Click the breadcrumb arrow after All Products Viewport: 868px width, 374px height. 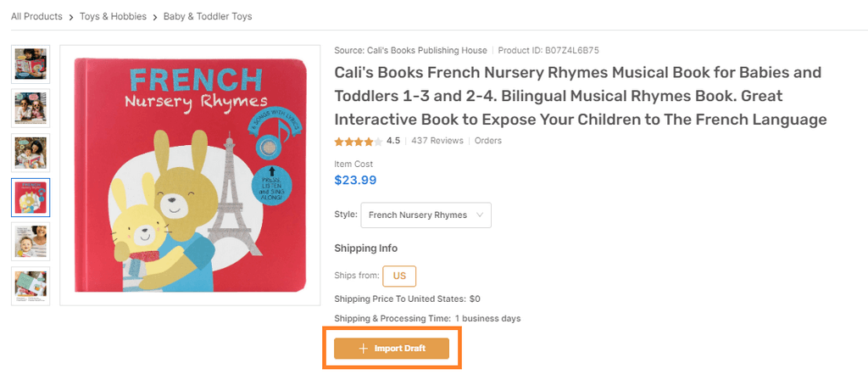[x=71, y=17]
